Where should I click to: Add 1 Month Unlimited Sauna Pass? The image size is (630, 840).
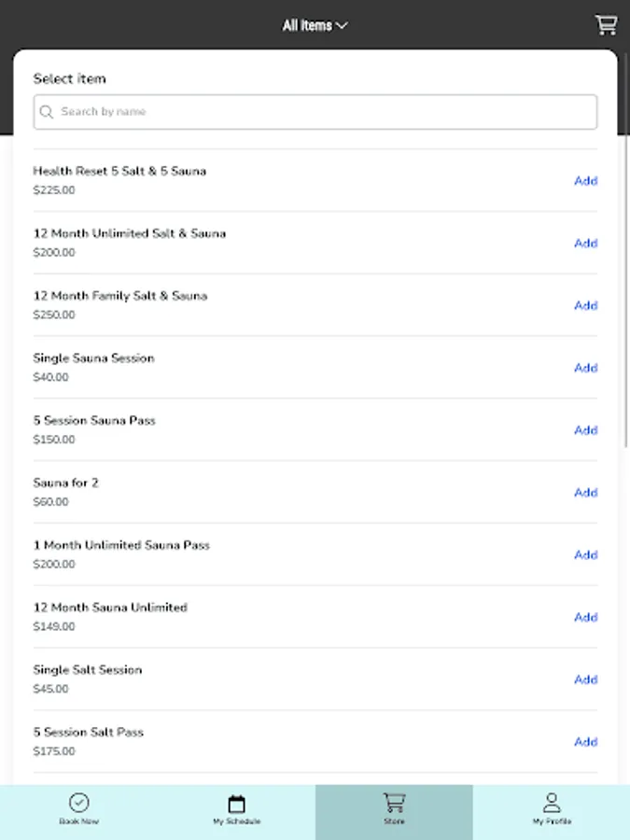(585, 555)
